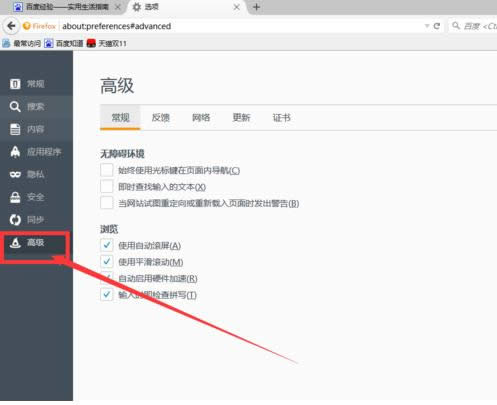Switch to the 网络 Network tab
This screenshot has height=405, width=497.
tap(201, 117)
